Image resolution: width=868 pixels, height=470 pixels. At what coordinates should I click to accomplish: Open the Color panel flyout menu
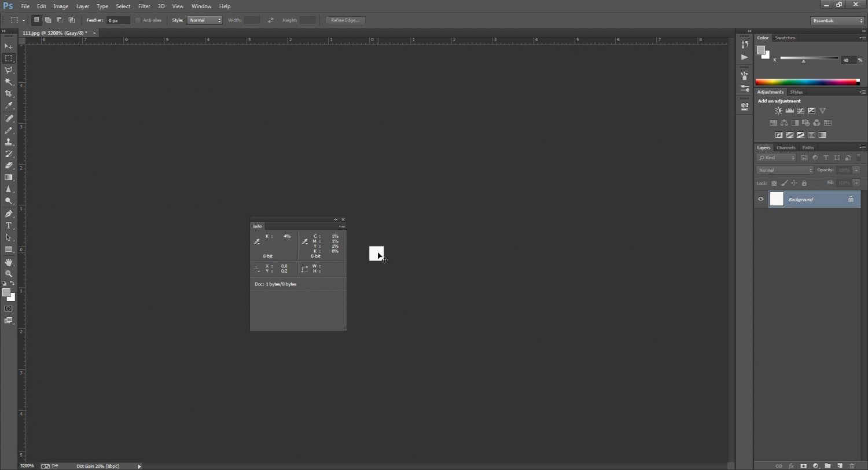pos(863,38)
